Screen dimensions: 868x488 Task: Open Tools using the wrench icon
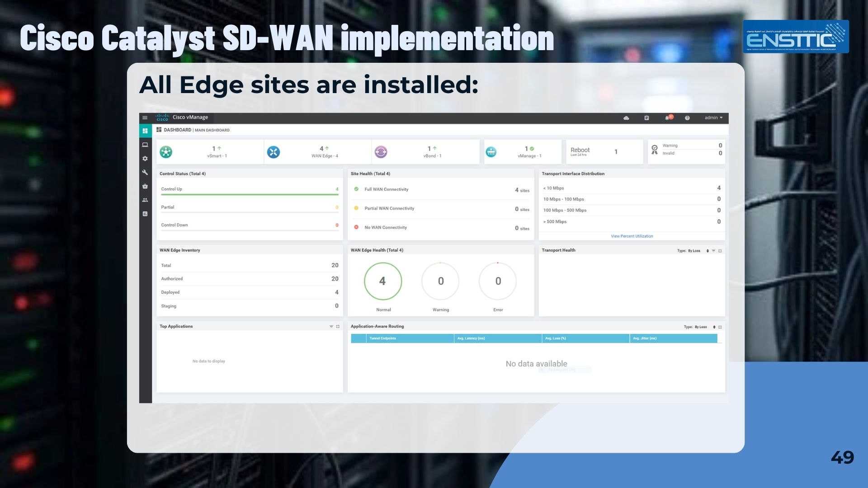click(x=145, y=173)
